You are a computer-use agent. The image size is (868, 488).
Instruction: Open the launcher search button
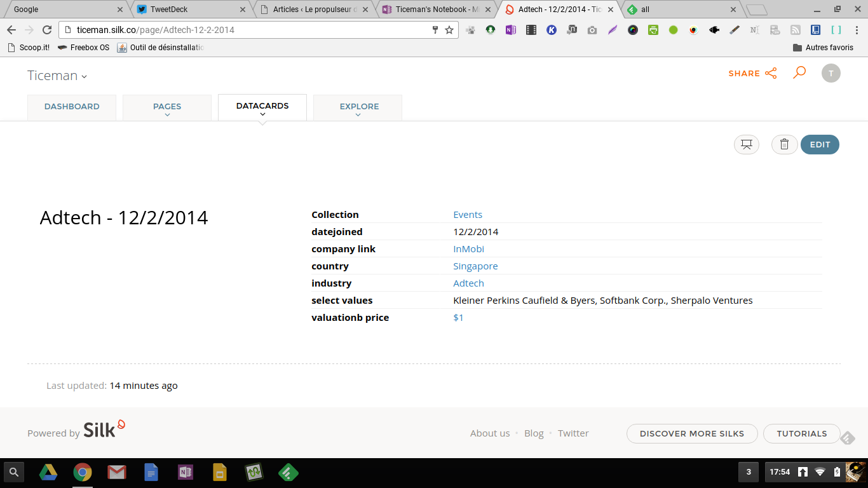pyautogui.click(x=14, y=472)
